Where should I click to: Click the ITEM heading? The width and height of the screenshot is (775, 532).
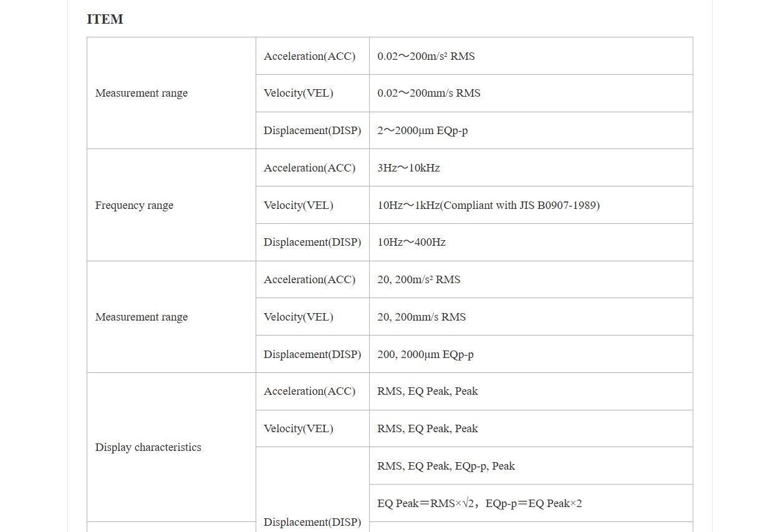pos(105,19)
